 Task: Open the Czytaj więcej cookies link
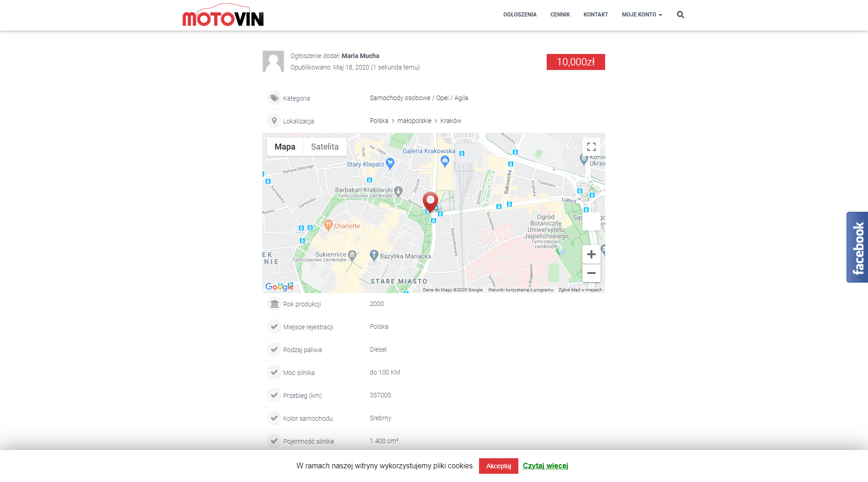tap(545, 466)
